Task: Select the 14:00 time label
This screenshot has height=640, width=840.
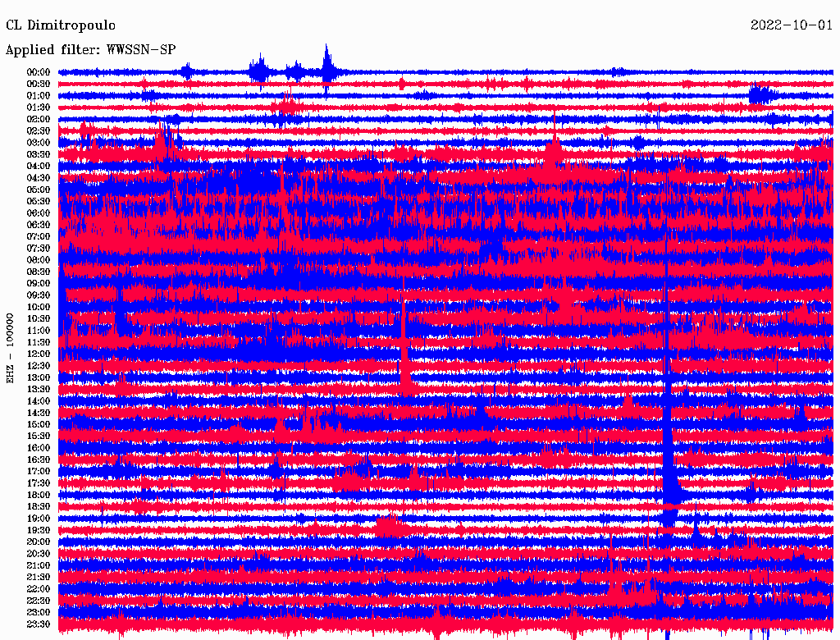Action: coord(39,401)
